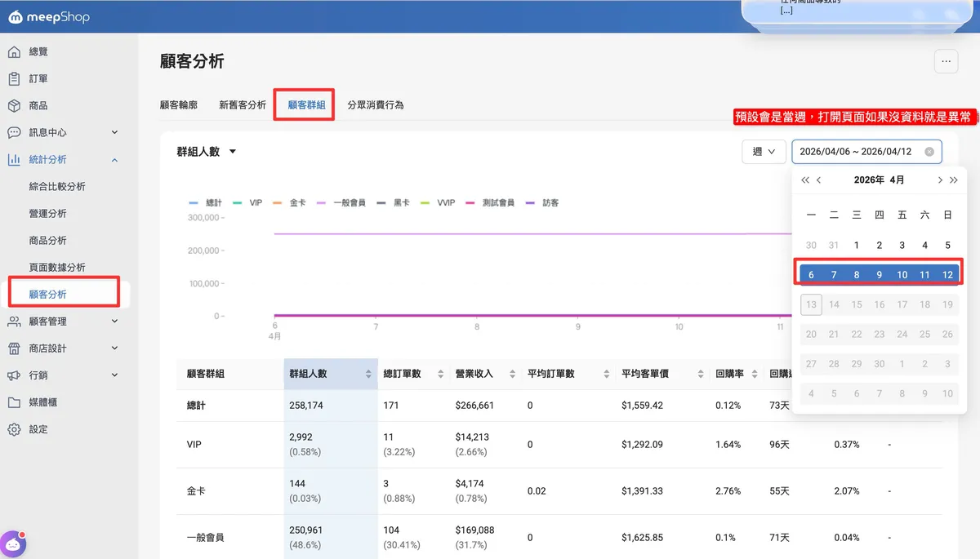The image size is (980, 559).
Task: Expand the 群組人數 metric dropdown
Action: pos(207,152)
